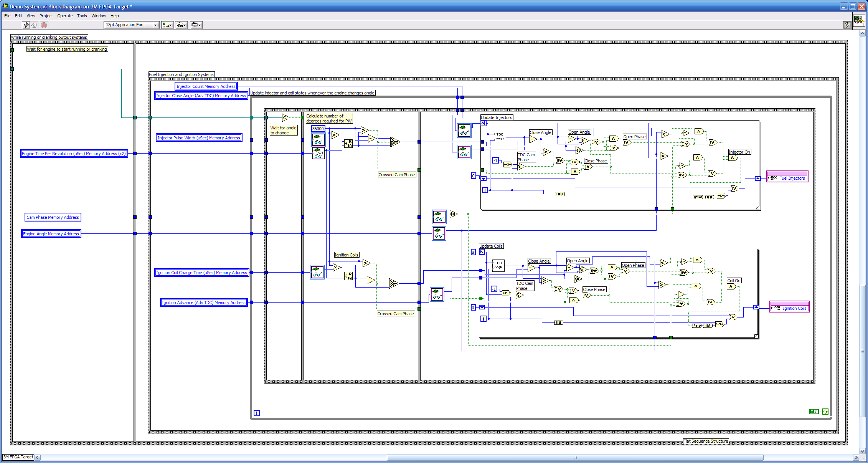This screenshot has height=463, width=868.
Task: Select the Cam Phase Memory Address terminal
Action: (x=53, y=217)
